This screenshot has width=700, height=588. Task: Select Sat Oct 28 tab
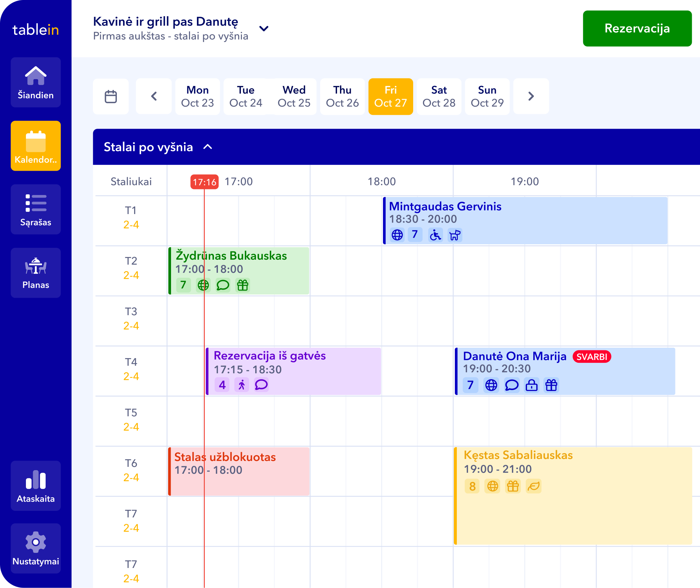coord(439,97)
